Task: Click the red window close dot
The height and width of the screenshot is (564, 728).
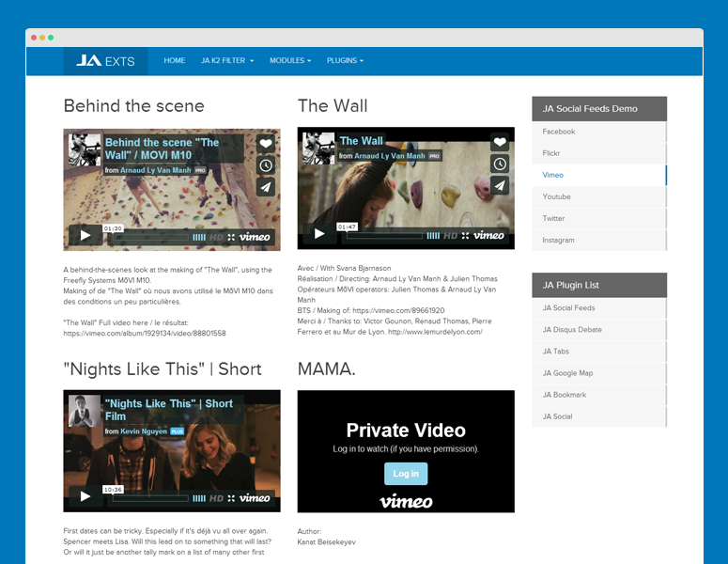Action: 34,38
